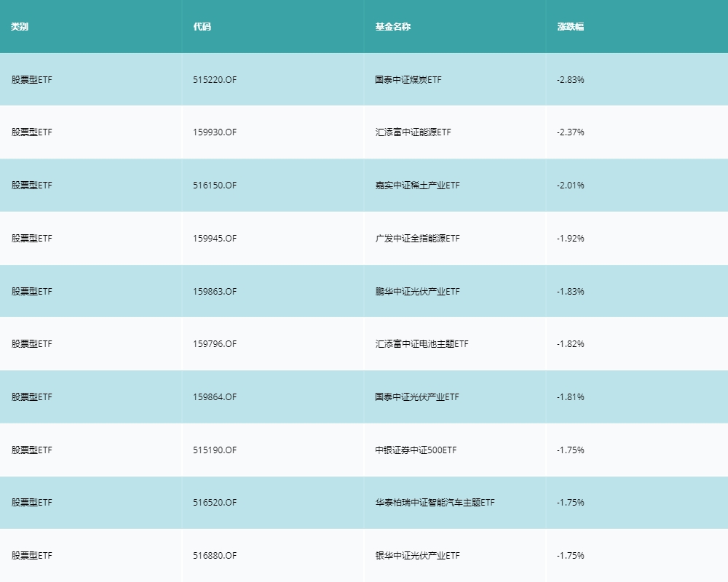Click fund name 嘉实中证稀土产业ETF

417,186
